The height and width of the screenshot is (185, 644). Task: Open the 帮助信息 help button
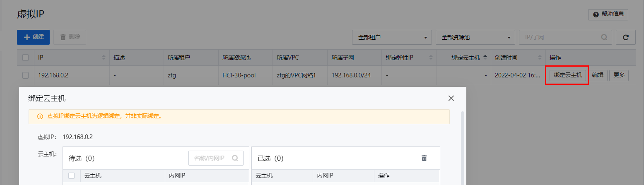tap(608, 14)
